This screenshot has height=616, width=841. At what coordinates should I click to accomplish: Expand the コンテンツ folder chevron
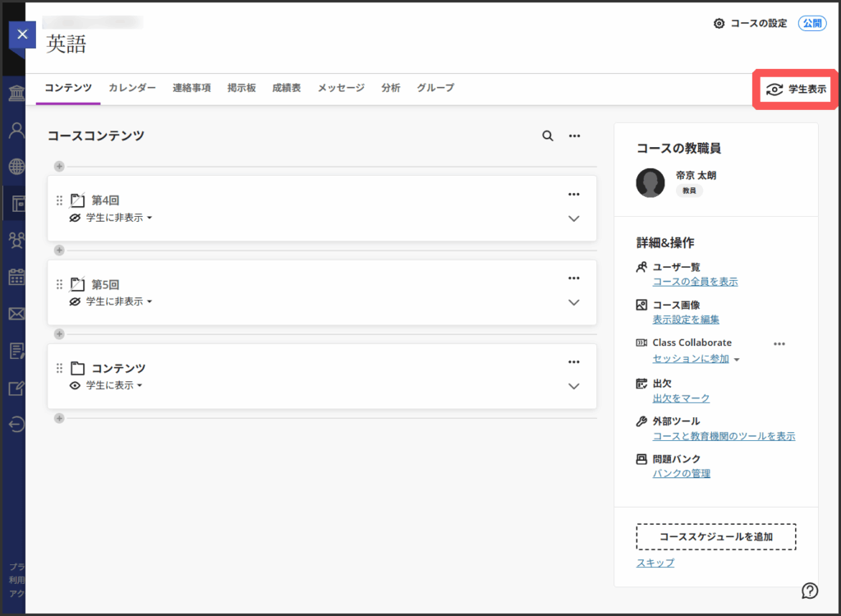tap(574, 386)
